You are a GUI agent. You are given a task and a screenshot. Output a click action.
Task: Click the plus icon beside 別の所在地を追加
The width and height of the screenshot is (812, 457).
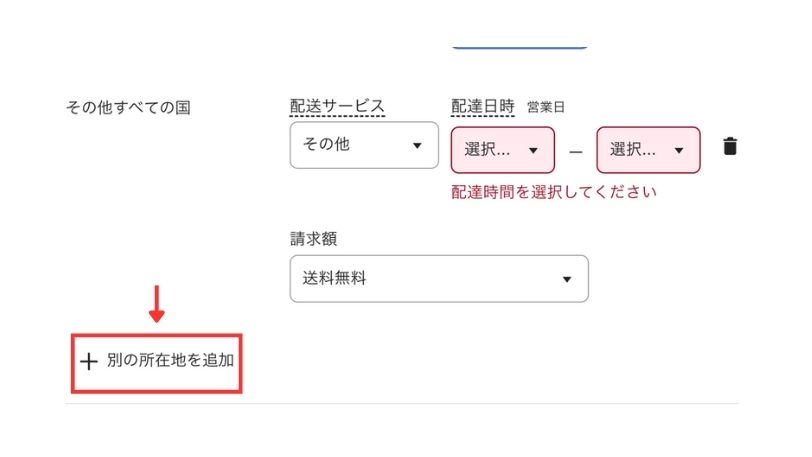click(90, 361)
